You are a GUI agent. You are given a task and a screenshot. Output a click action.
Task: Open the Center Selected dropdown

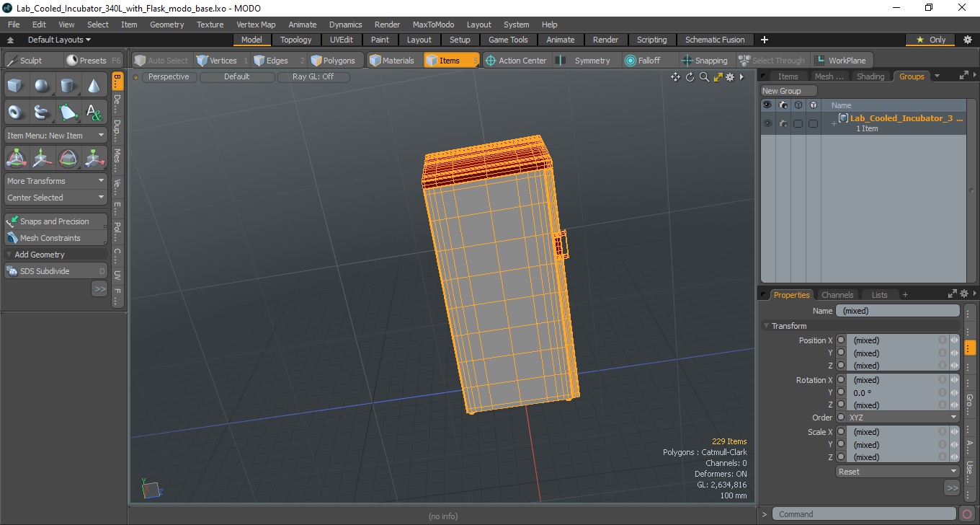[x=55, y=198]
